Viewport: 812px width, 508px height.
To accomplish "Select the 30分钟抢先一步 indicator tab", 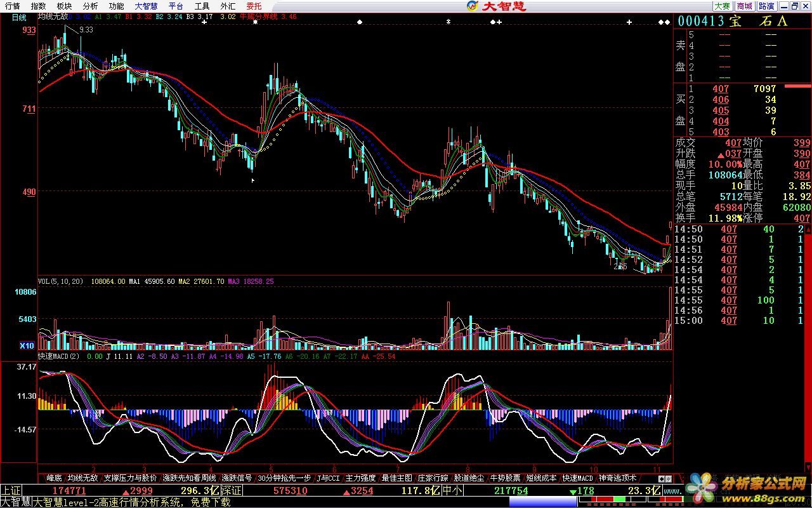I will [x=284, y=478].
